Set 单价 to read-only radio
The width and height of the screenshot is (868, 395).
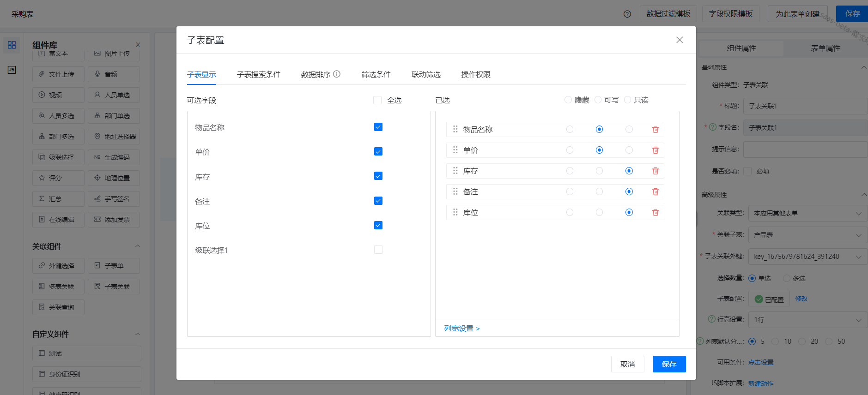(x=629, y=150)
